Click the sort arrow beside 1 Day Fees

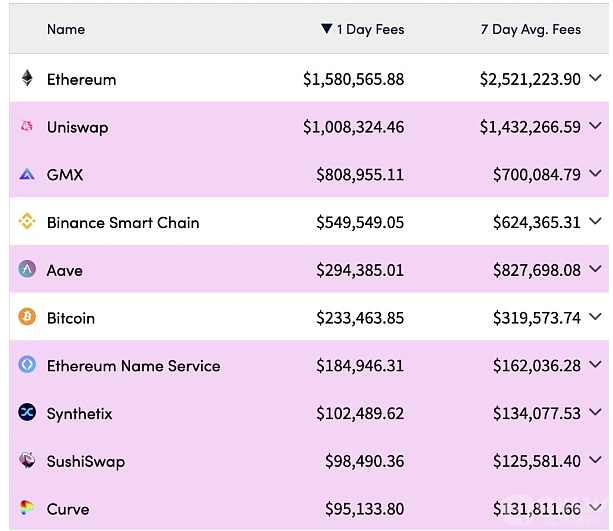pos(326,29)
